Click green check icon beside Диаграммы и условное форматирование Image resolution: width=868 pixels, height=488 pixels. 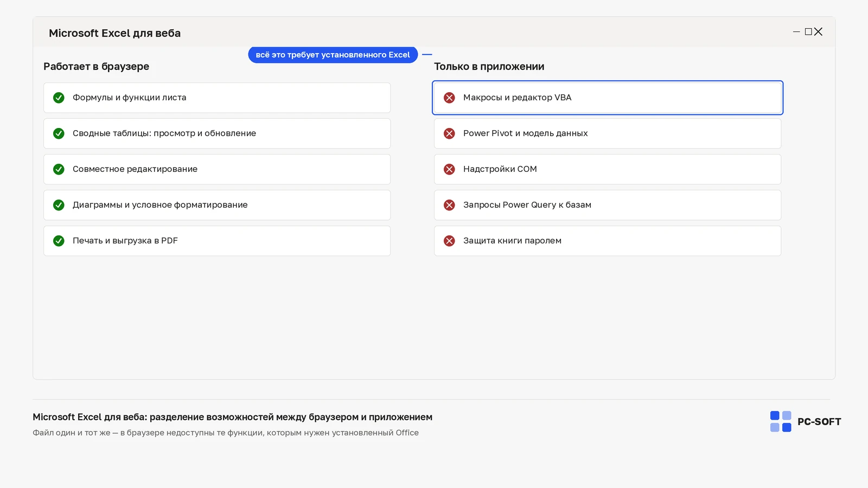click(x=59, y=205)
